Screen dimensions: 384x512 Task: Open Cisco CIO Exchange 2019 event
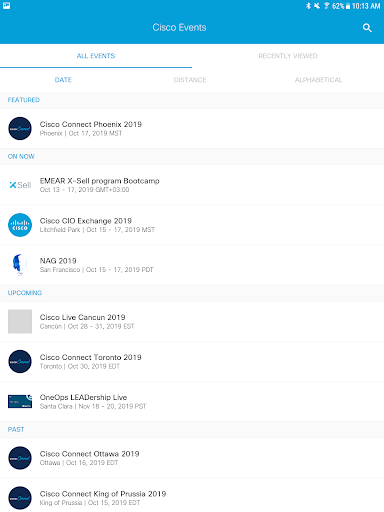coord(192,225)
